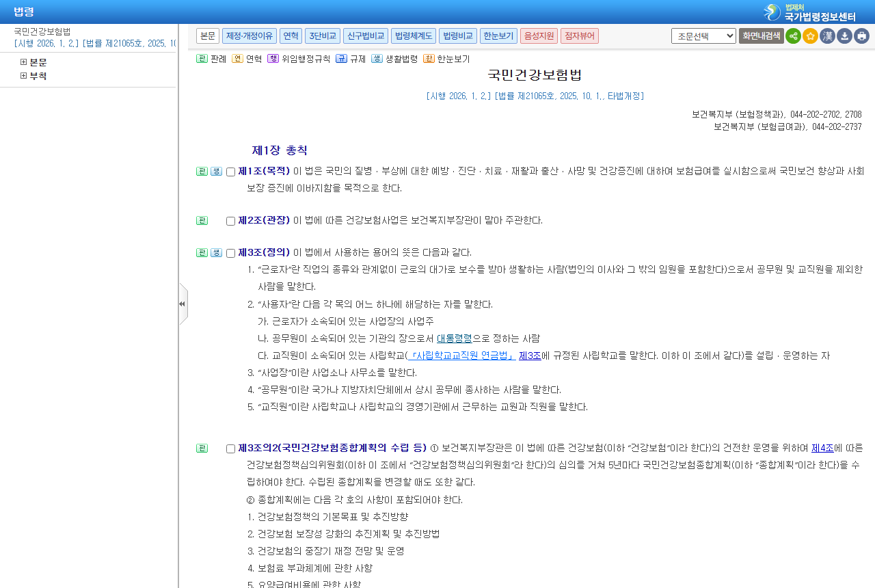Follow the 대통령령 link

455,338
